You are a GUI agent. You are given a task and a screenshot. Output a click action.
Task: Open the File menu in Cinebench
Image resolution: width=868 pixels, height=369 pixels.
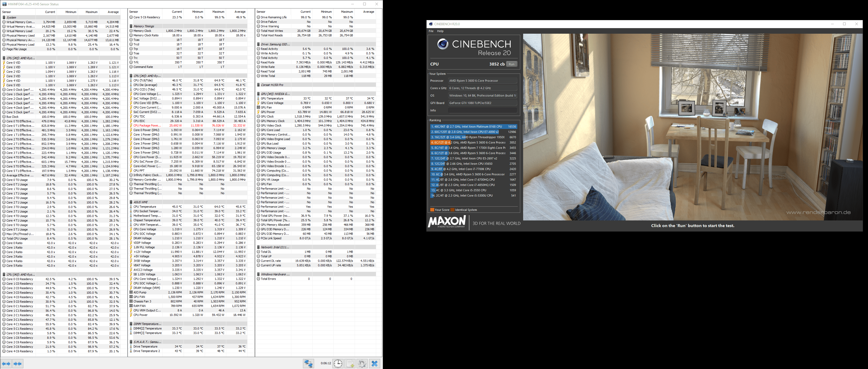click(431, 31)
